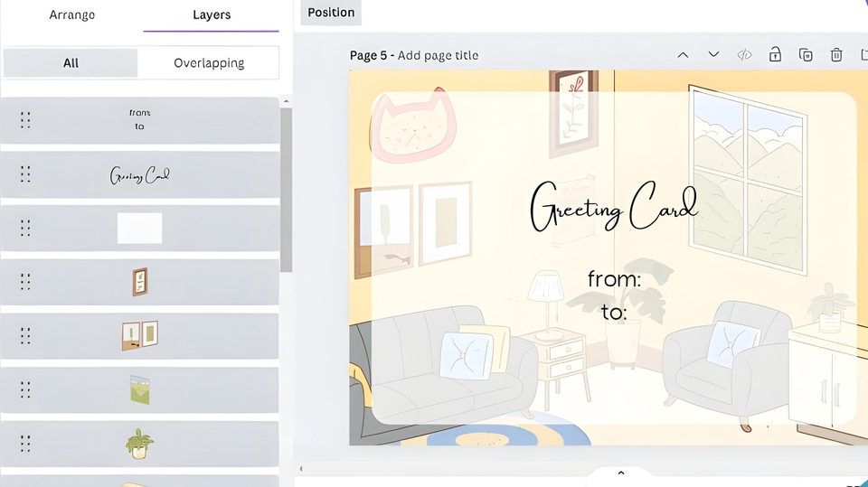
Task: Click the Position button
Action: pos(331,12)
